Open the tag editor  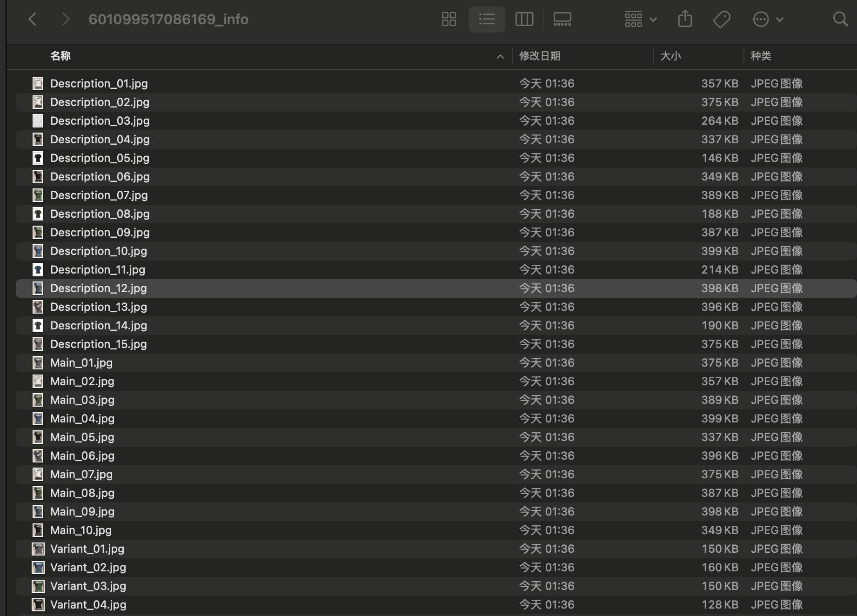point(722,19)
